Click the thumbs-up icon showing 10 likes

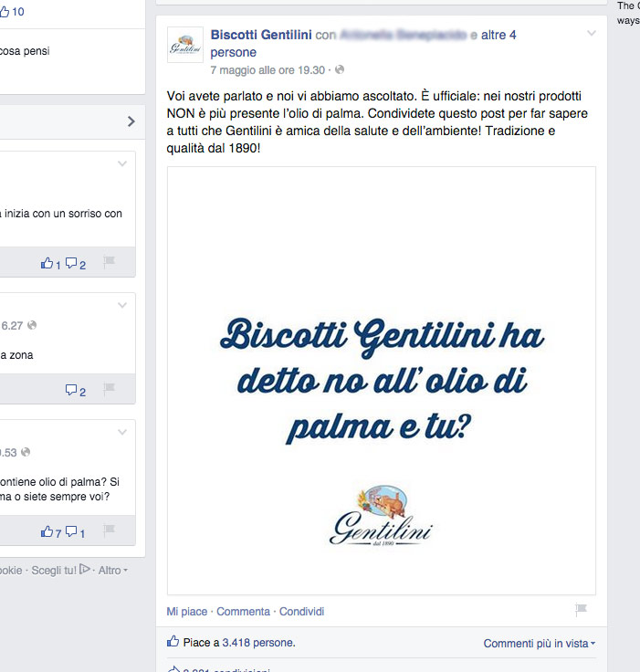[x=5, y=12]
